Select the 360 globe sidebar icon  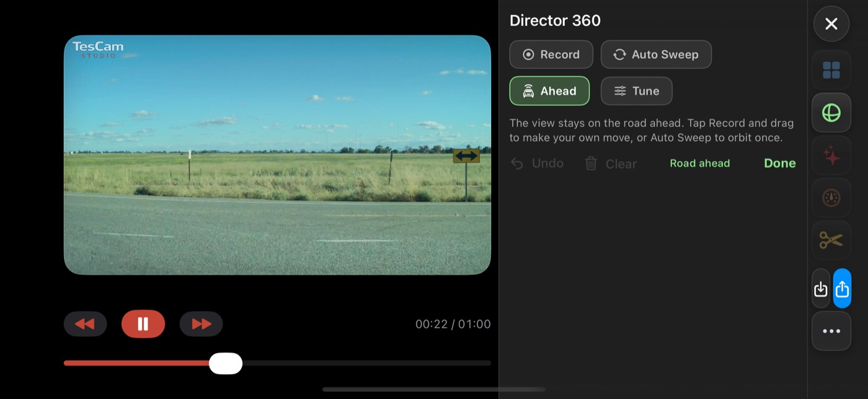pos(831,113)
